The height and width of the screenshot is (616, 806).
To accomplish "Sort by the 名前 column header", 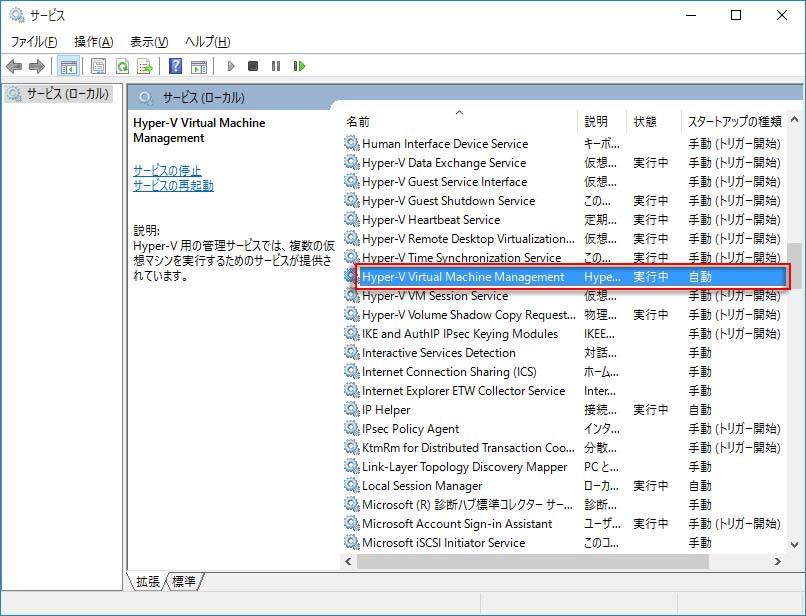I will point(460,121).
